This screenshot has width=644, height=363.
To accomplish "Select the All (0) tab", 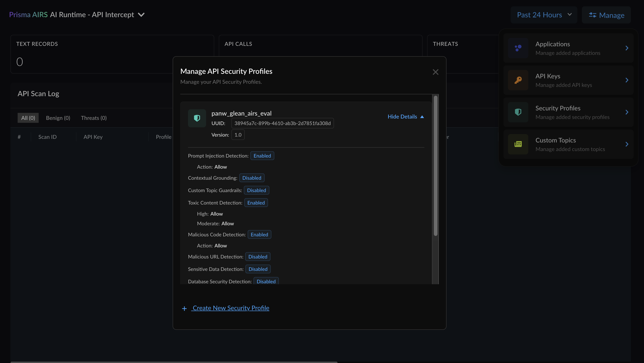I will pos(28,118).
